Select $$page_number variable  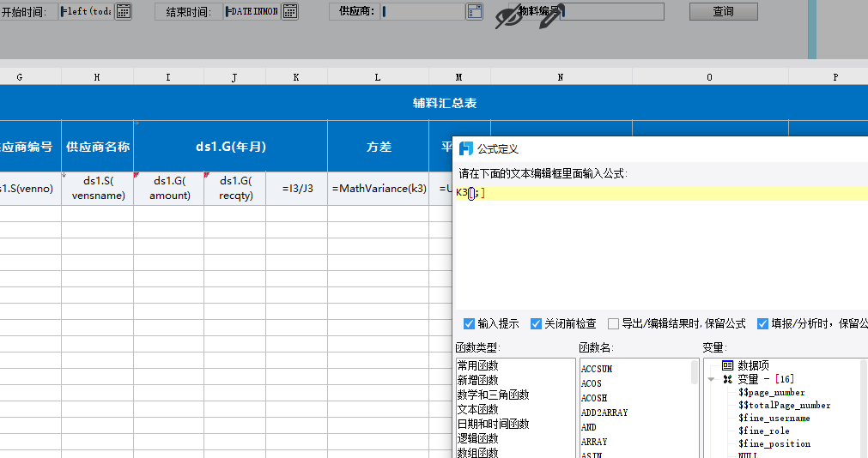[x=772, y=392]
